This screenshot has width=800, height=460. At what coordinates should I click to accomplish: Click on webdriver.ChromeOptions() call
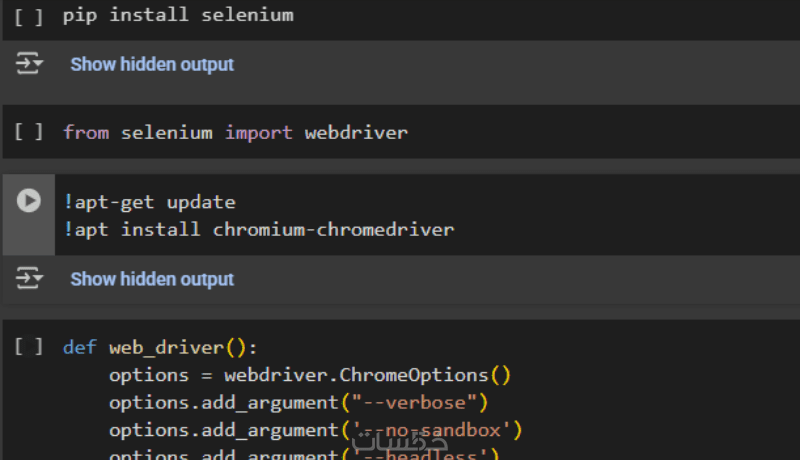[367, 376]
